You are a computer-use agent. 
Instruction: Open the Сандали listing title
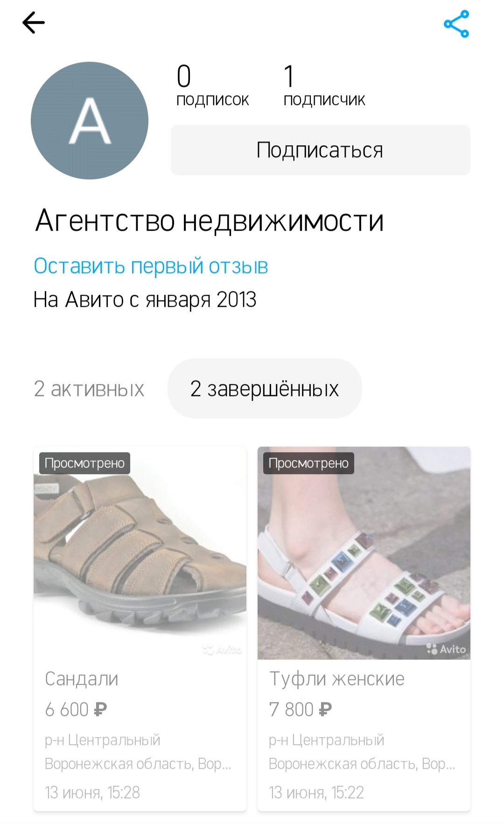pyautogui.click(x=82, y=679)
